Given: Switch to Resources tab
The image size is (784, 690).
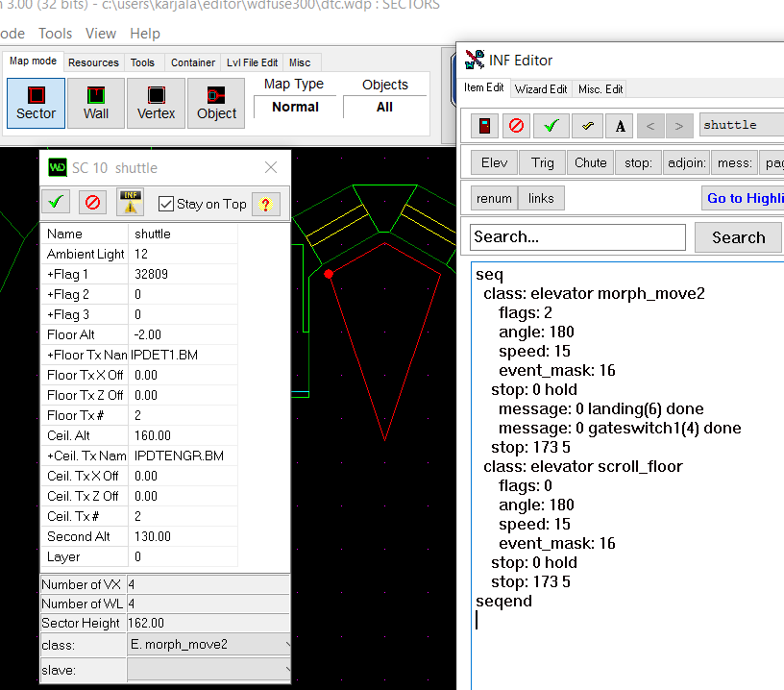Looking at the screenshot, I should [93, 62].
